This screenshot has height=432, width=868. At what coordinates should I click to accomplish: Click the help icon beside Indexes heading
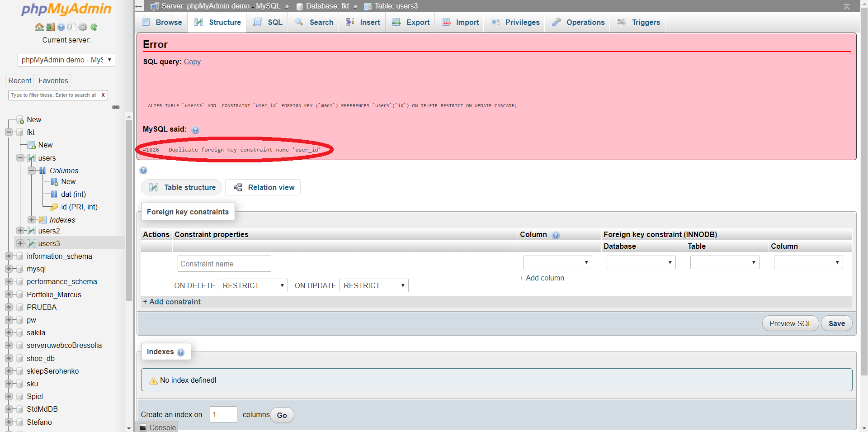pyautogui.click(x=181, y=352)
